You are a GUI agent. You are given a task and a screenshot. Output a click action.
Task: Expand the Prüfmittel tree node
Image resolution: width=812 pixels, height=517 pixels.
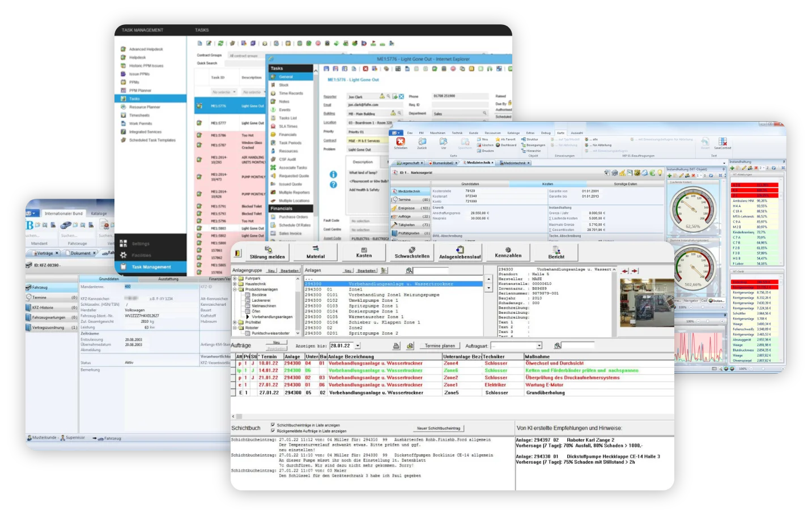(235, 322)
